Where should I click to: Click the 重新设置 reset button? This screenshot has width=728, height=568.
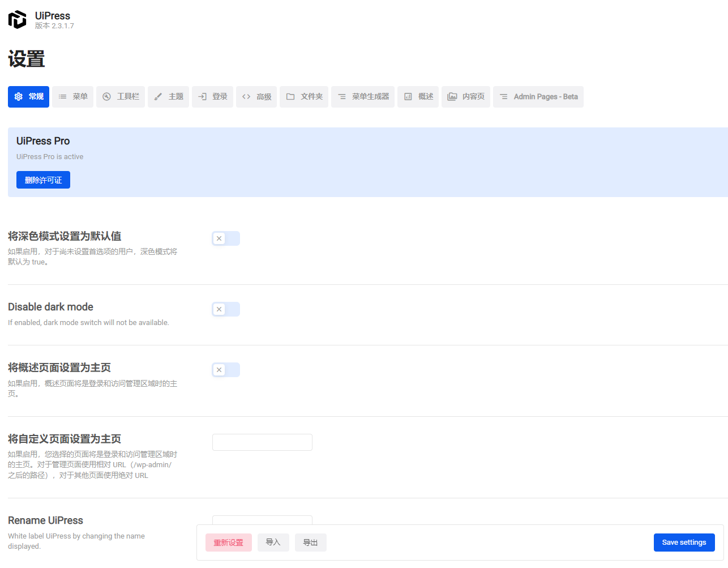tap(229, 543)
